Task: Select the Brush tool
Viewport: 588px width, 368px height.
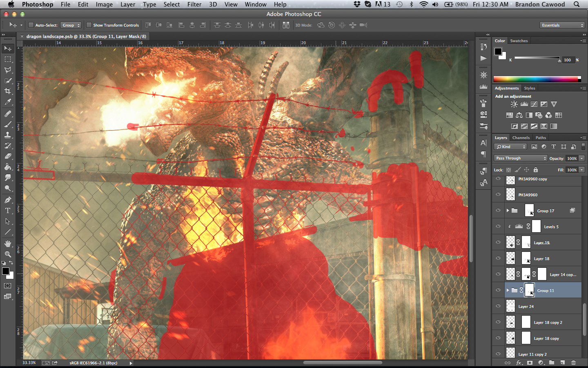Action: [8, 124]
